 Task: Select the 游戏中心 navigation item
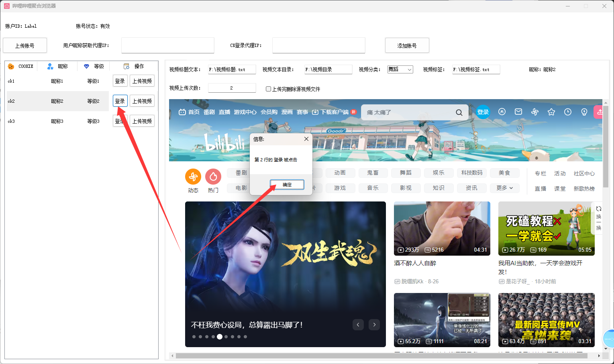(x=245, y=112)
